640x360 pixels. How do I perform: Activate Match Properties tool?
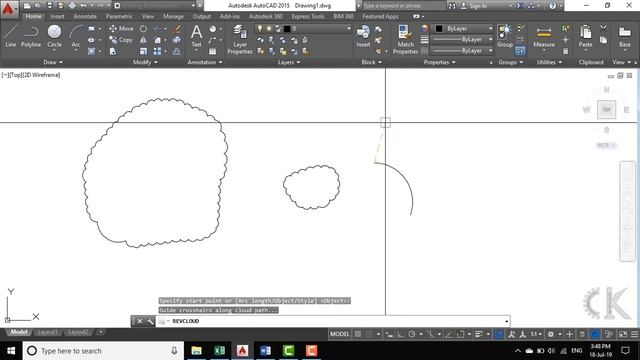point(405,39)
